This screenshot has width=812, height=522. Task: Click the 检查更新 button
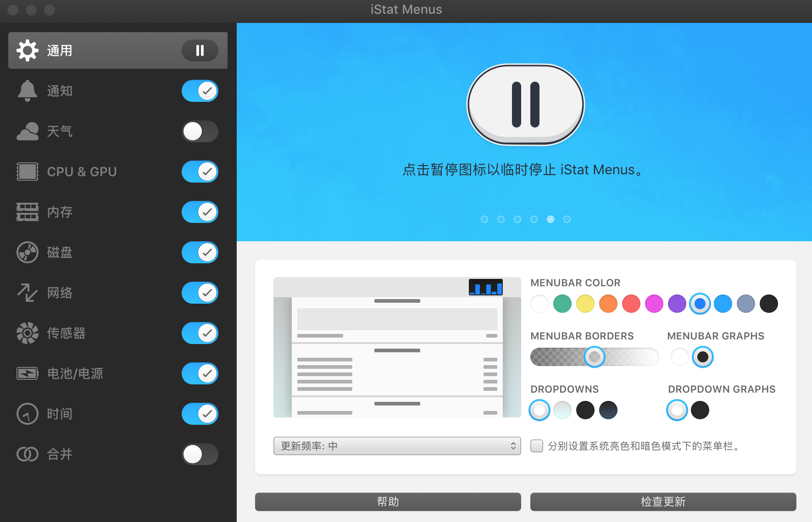(663, 502)
